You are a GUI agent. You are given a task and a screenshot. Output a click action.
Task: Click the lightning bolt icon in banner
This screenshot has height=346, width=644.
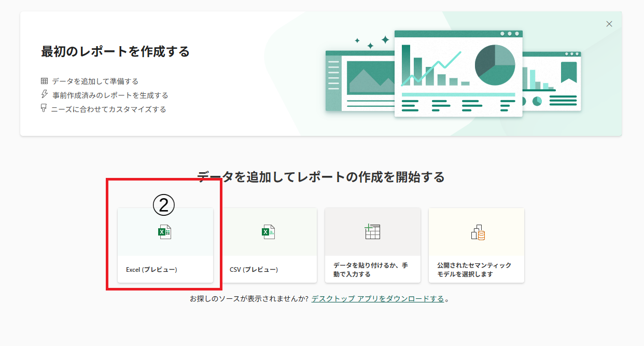coord(44,94)
